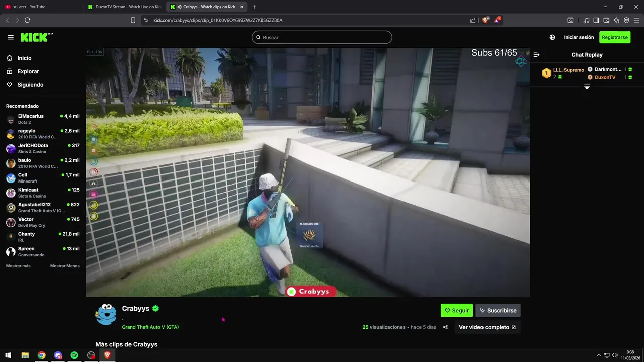Expand the chat leaderboard arrow

587,87
